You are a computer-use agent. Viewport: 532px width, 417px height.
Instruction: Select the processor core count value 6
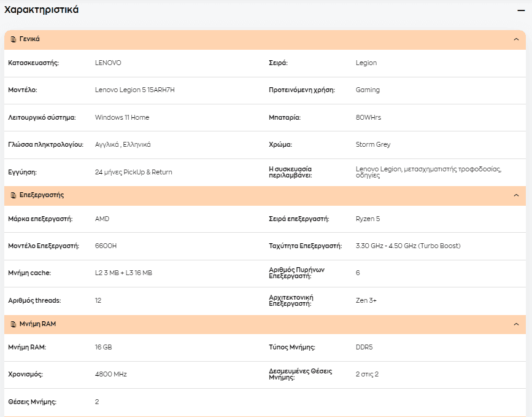tap(358, 273)
